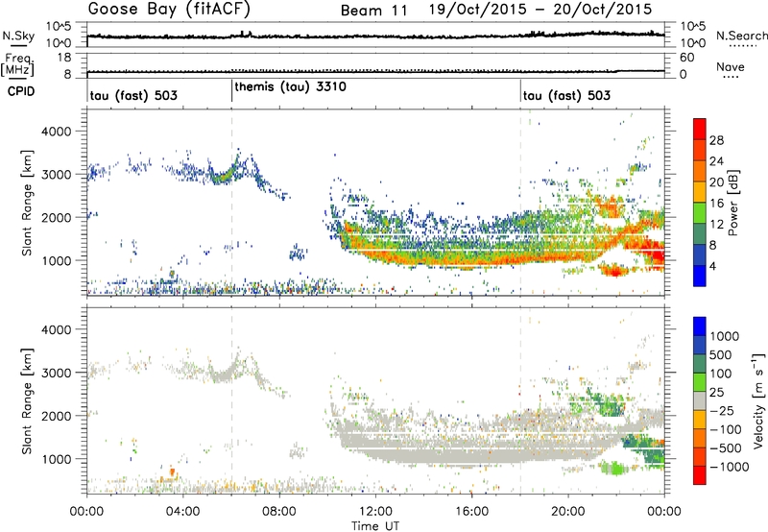This screenshot has width=768, height=532.
Task: Click the "Power [dB]" color bar title
Action: 732,203
